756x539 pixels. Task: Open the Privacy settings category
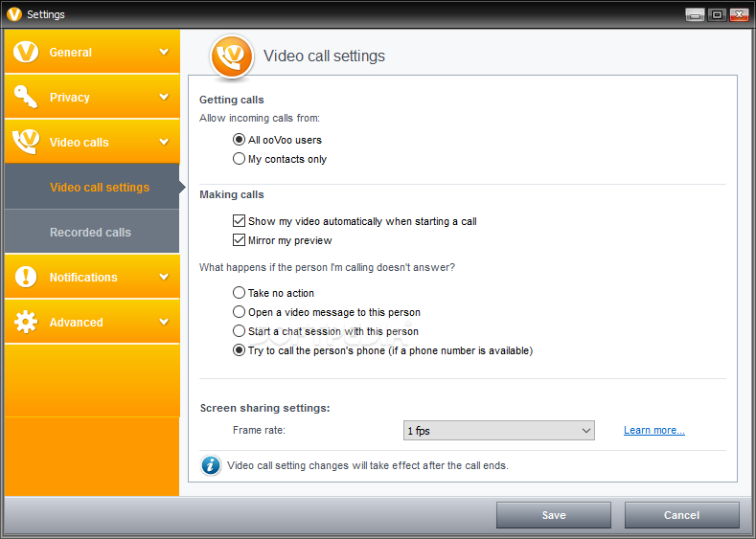click(92, 97)
